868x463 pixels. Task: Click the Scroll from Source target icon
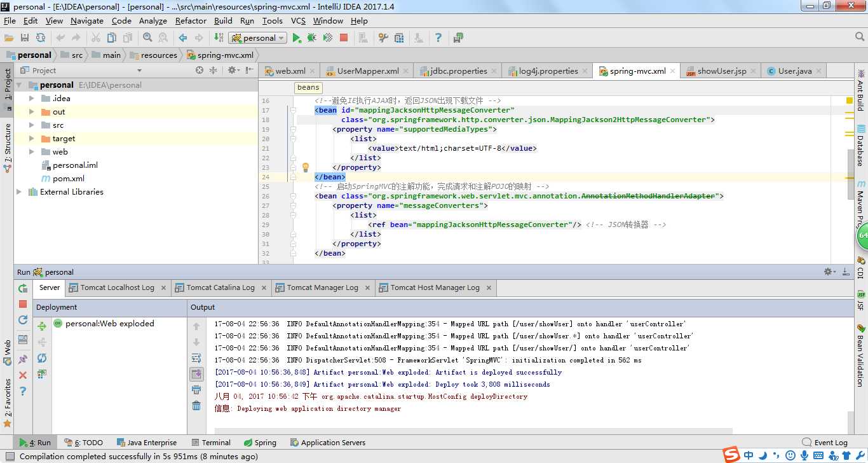pos(200,70)
